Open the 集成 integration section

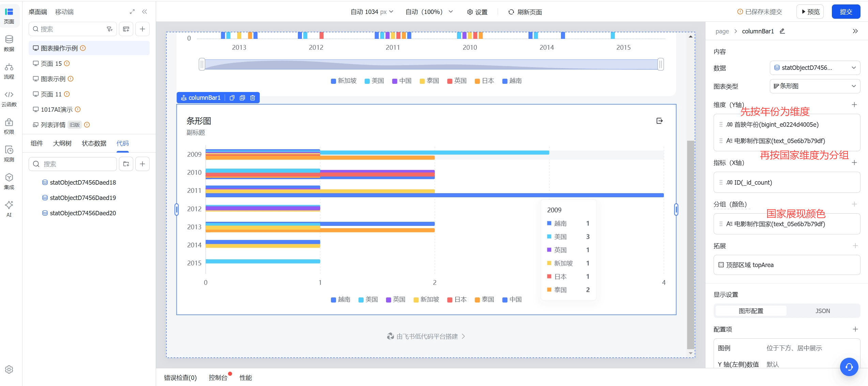9,181
